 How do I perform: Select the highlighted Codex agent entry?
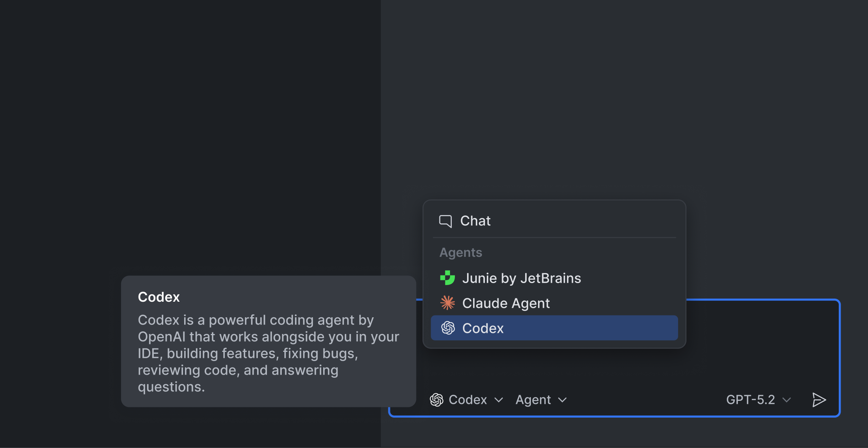(x=483, y=328)
